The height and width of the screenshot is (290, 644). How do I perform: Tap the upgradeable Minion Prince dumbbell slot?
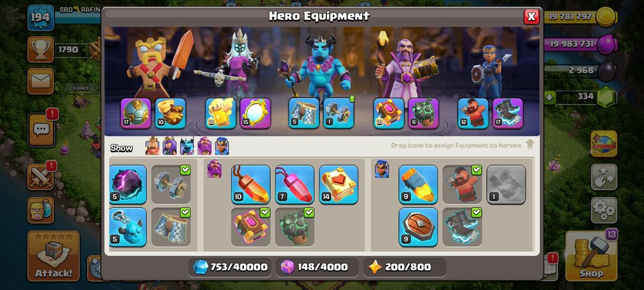pyautogui.click(x=339, y=113)
